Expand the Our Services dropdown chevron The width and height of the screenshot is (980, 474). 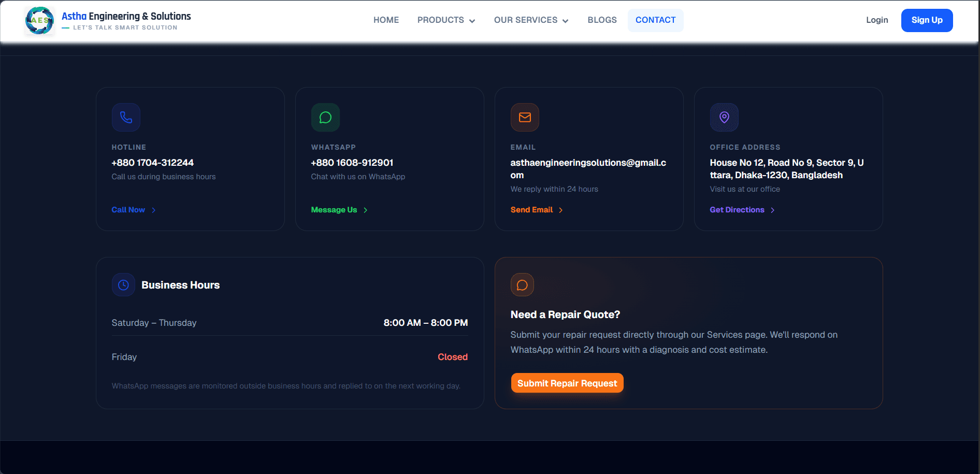(565, 21)
